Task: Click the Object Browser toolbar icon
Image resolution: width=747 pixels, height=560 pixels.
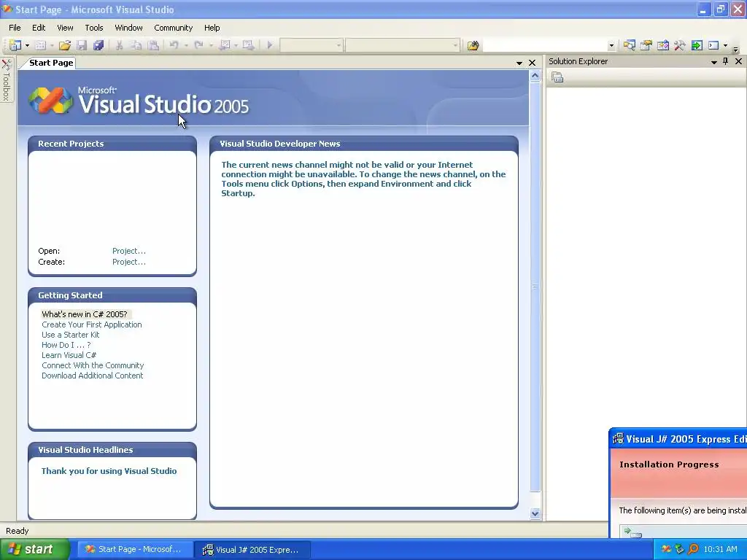Action: coord(662,45)
